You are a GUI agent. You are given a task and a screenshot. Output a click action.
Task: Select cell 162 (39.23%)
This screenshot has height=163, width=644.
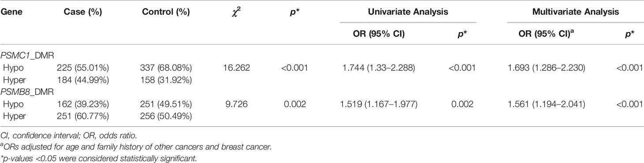(83, 104)
